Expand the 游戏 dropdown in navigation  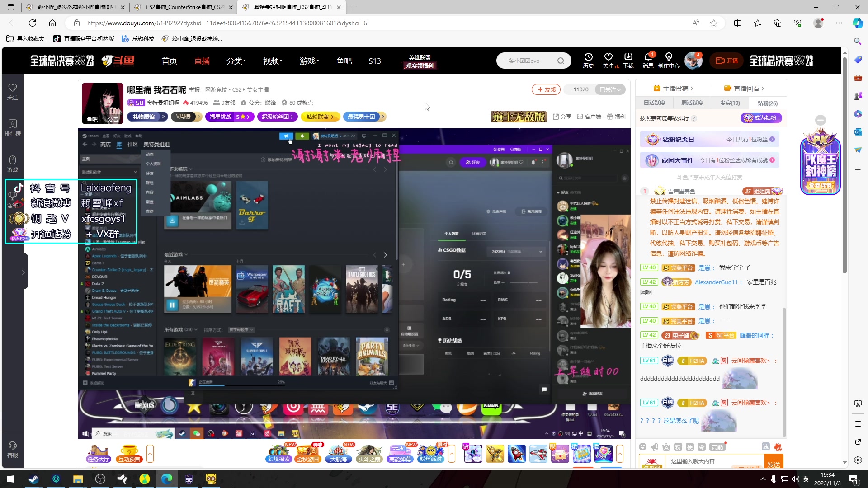coord(309,61)
